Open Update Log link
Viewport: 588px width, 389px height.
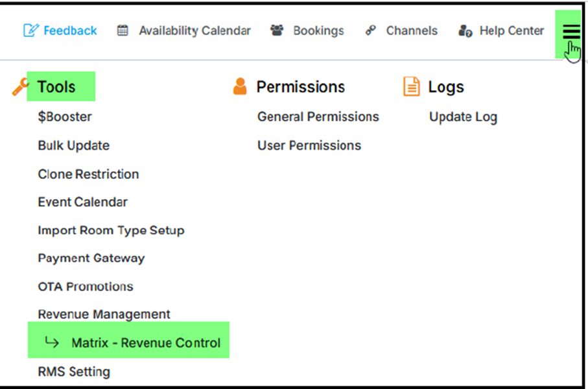click(463, 117)
